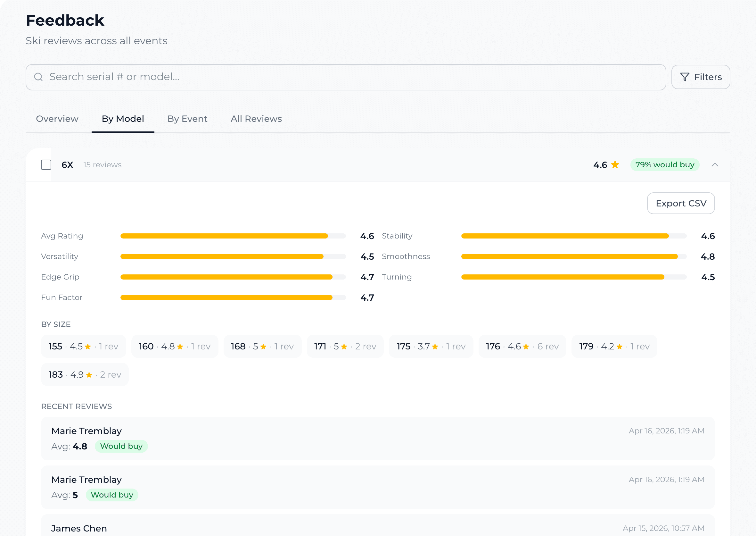Click Would buy badge on Avg 5 review
This screenshot has width=756, height=536.
tap(112, 495)
